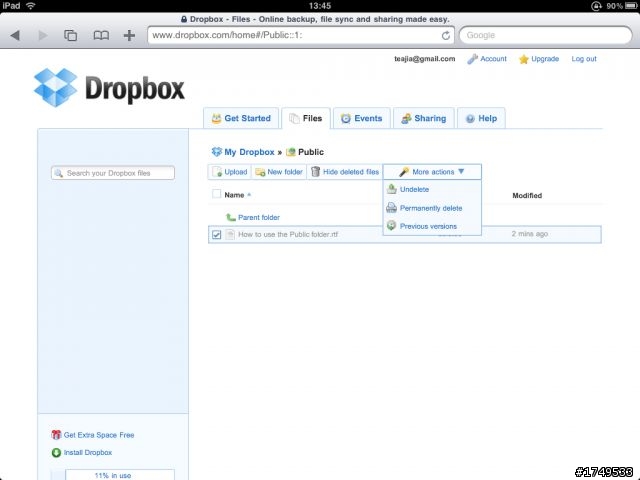Click the Upgrade link
Image resolution: width=640 pixels, height=480 pixels.
[545, 59]
